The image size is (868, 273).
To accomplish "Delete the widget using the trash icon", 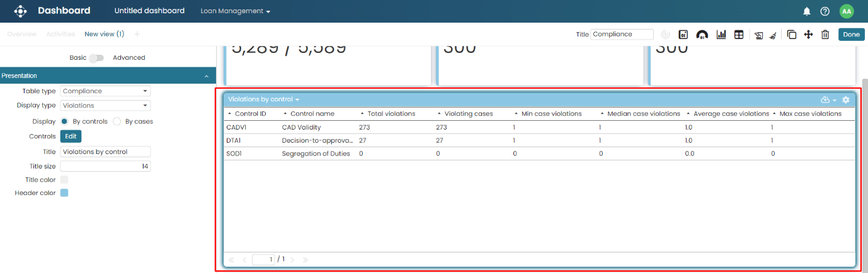I will 825,35.
